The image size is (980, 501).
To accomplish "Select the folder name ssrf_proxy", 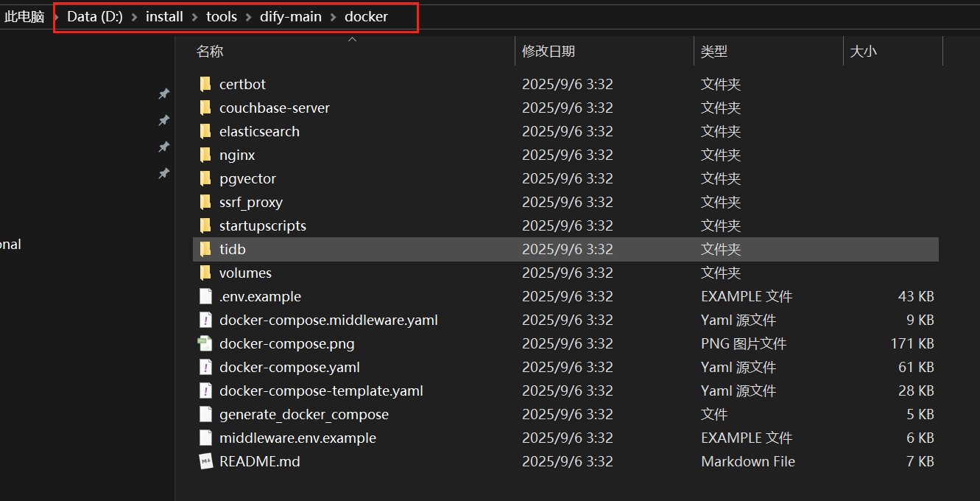I will 251,202.
